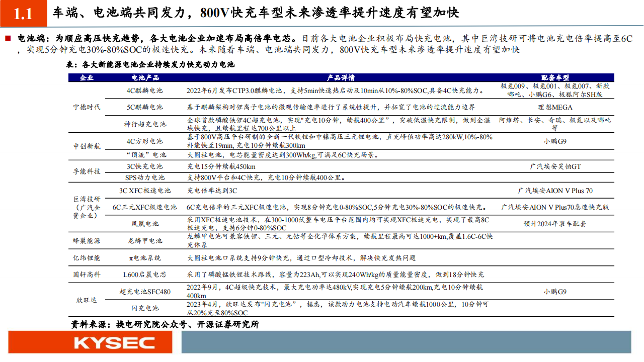
Task: Click the detail starting 2022年9月，4C超级快充技术
Action: pos(335,291)
